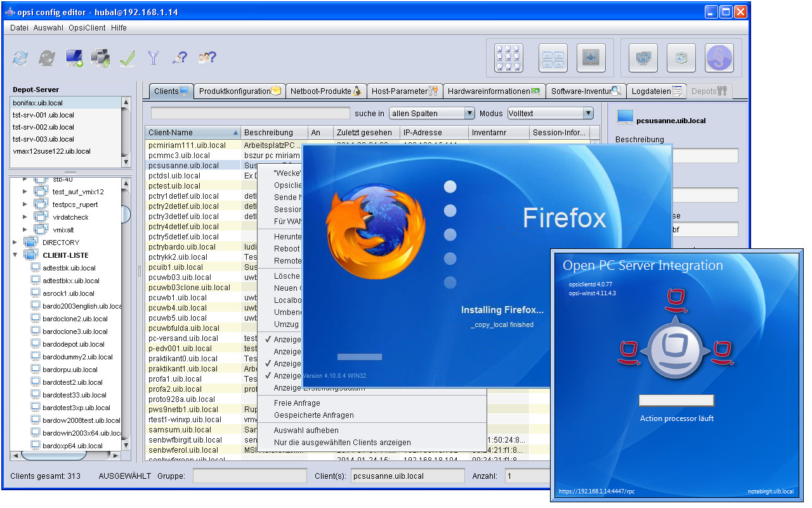Open the OpsiClient menu

pyautogui.click(x=88, y=28)
